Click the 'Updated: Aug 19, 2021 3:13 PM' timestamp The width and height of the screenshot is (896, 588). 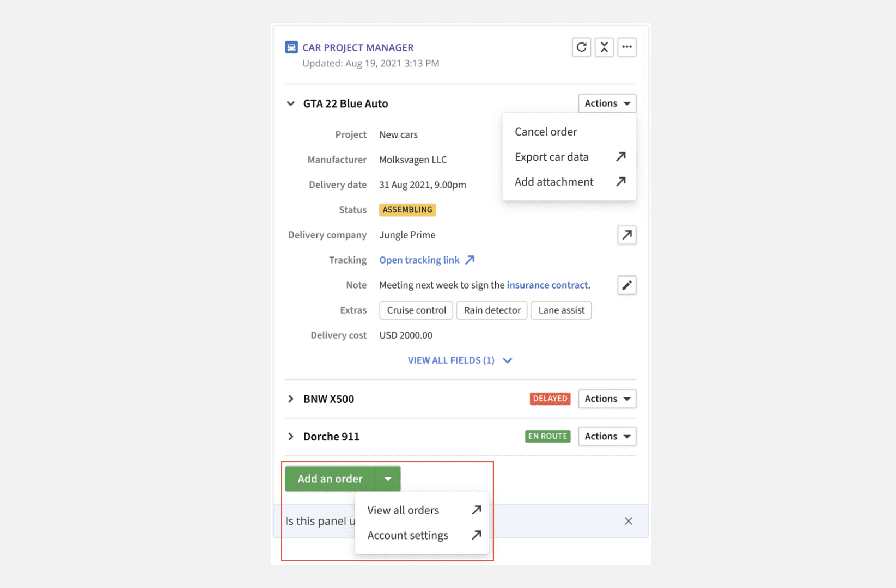[x=371, y=63]
